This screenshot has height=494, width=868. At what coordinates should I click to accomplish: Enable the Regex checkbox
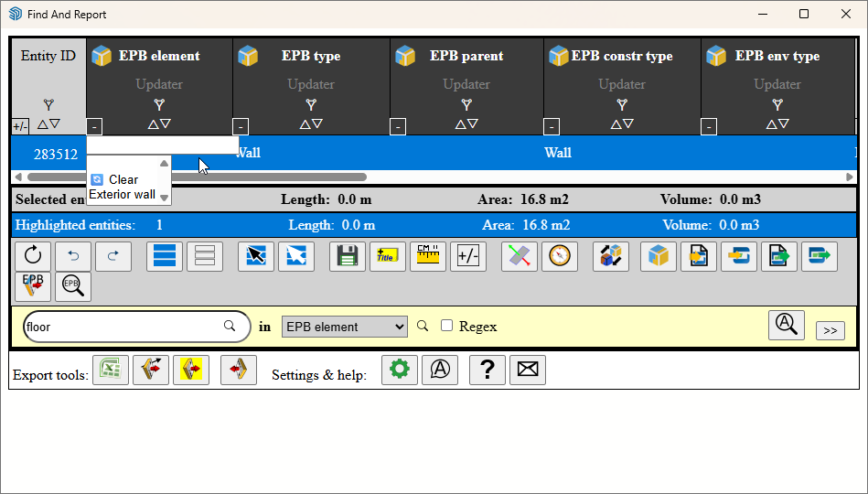pos(447,326)
